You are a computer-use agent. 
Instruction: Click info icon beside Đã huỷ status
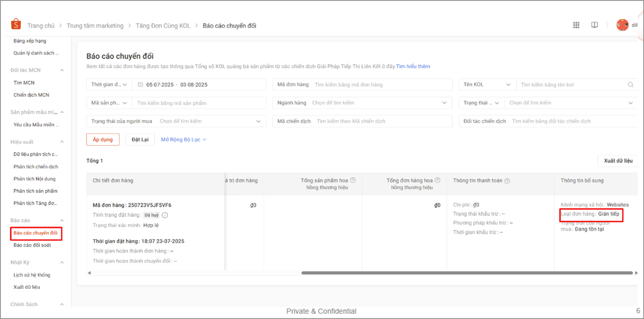pyautogui.click(x=165, y=215)
